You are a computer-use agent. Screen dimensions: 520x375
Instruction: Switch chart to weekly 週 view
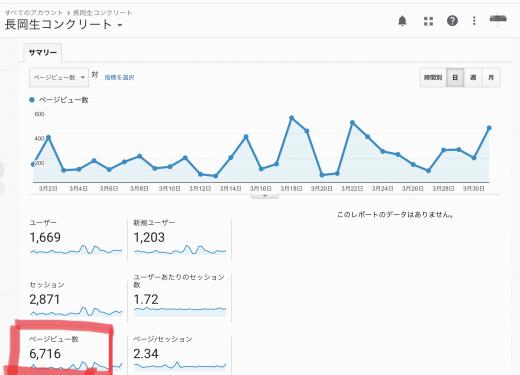coord(473,77)
